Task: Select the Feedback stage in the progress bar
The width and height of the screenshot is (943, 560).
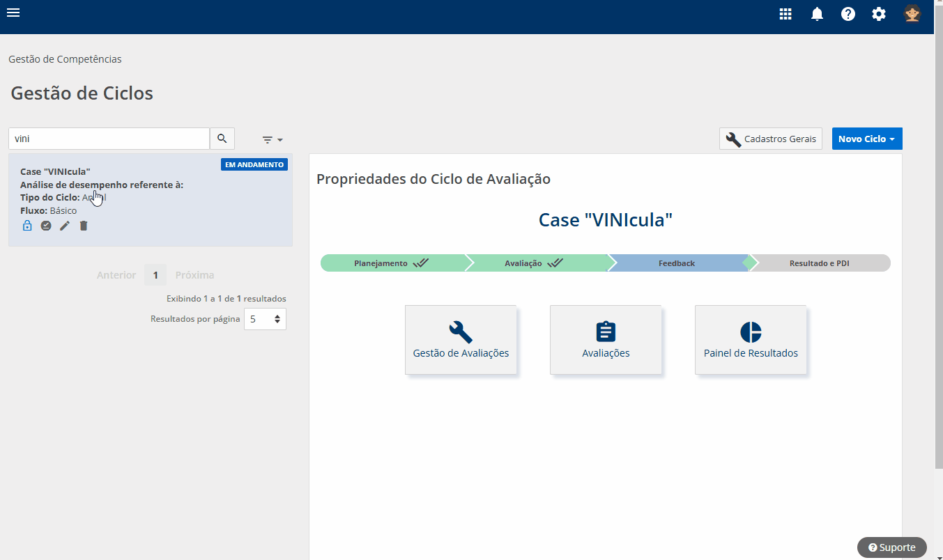Action: pyautogui.click(x=677, y=263)
